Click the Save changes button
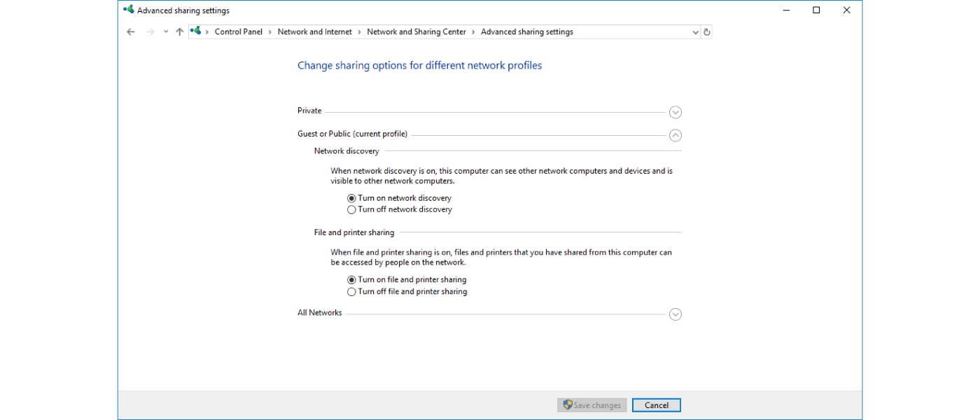This screenshot has width=980, height=420. point(591,405)
